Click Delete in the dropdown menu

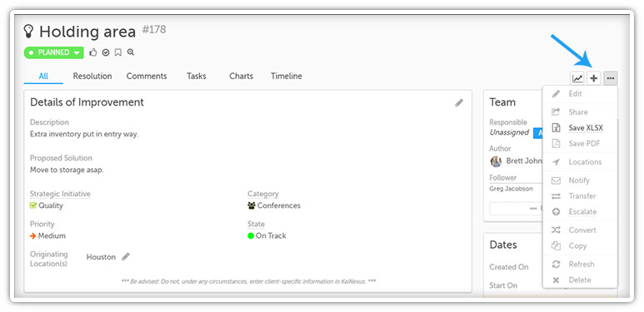click(580, 280)
